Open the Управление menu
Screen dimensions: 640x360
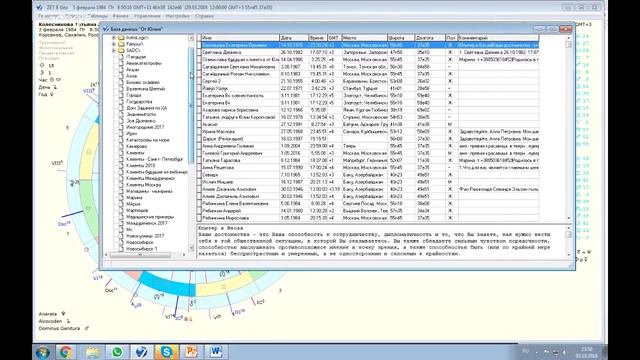click(x=147, y=16)
